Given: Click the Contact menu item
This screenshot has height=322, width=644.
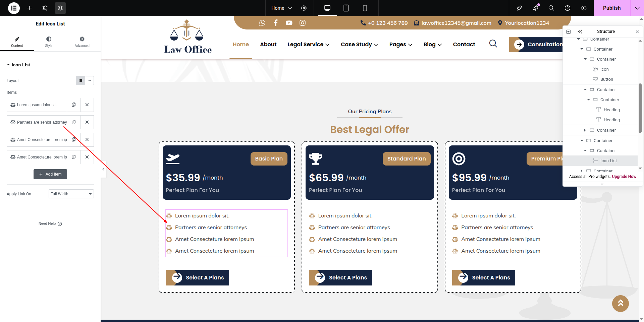Looking at the screenshot, I should (x=464, y=45).
